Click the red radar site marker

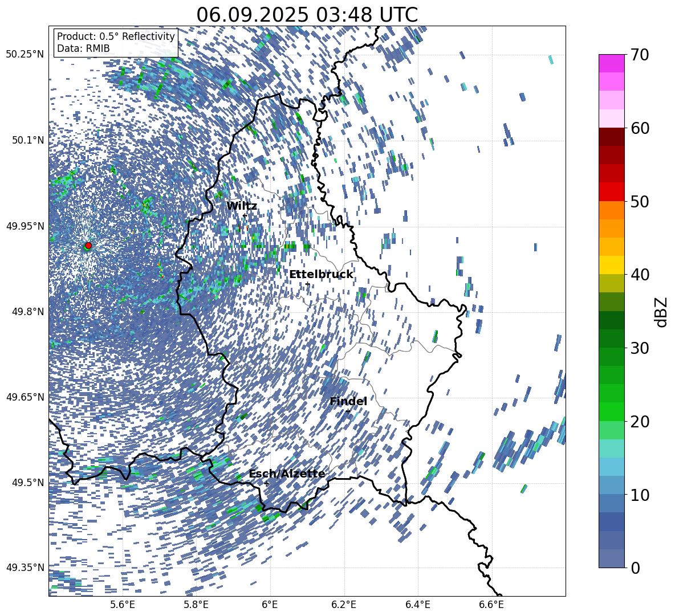(x=88, y=245)
